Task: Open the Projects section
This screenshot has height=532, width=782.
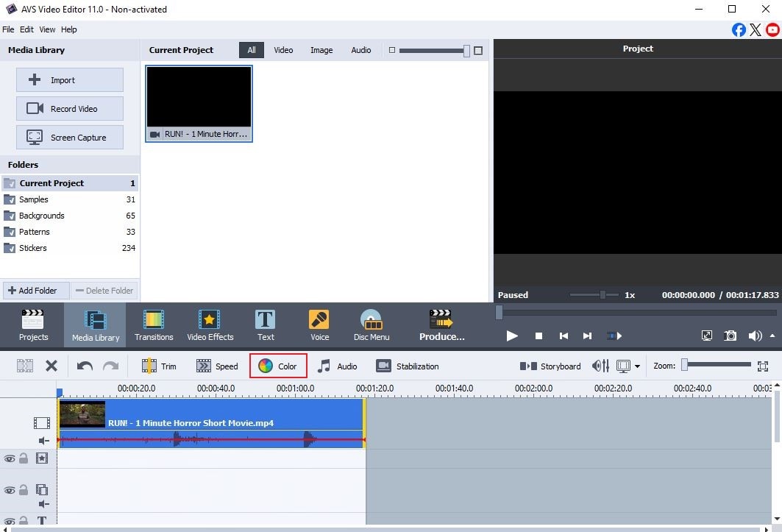Action: coord(33,325)
